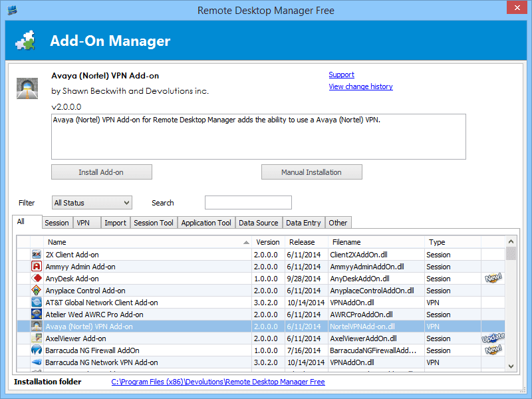This screenshot has width=532, height=399.
Task: Select Barracuda NG Network VPN Add-on name
Action: point(102,362)
